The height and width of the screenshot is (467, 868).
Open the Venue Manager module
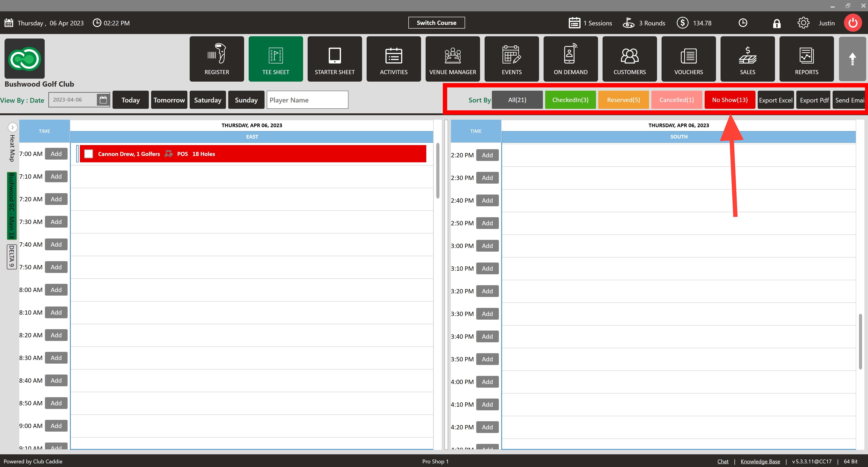(x=453, y=59)
